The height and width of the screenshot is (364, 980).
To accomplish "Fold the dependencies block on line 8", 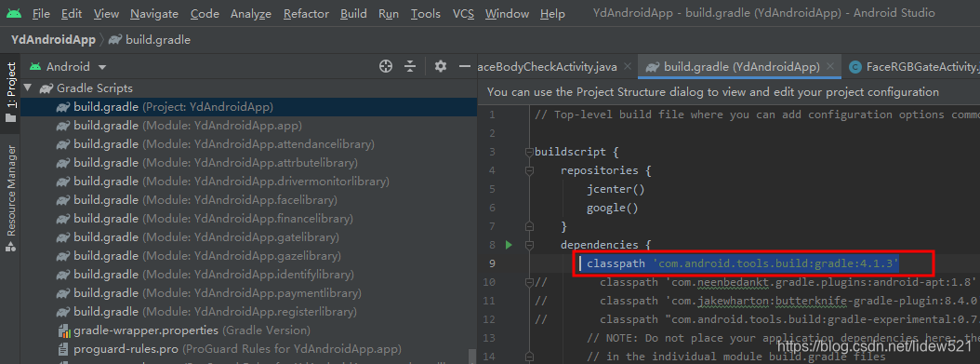I will pyautogui.click(x=529, y=245).
